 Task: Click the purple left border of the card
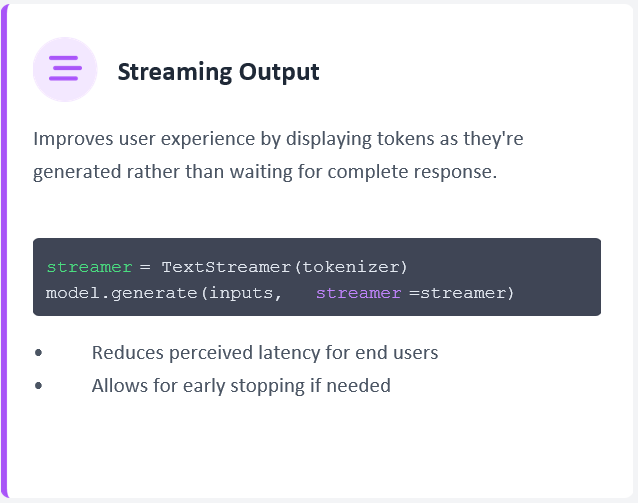pos(4,250)
